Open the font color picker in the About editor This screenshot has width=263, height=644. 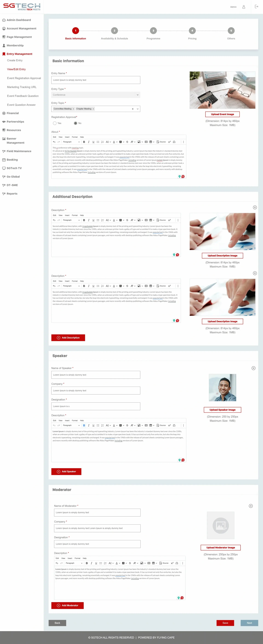114,142
